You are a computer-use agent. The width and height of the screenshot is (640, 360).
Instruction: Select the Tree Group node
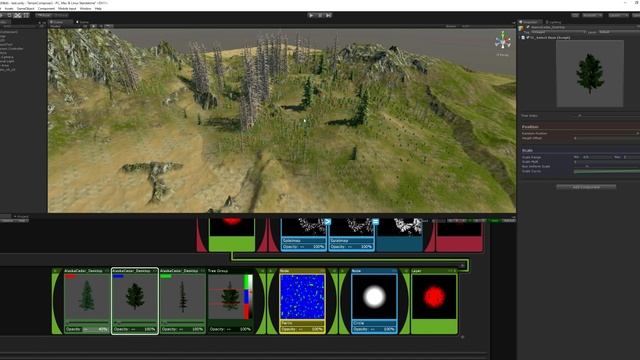(230, 301)
